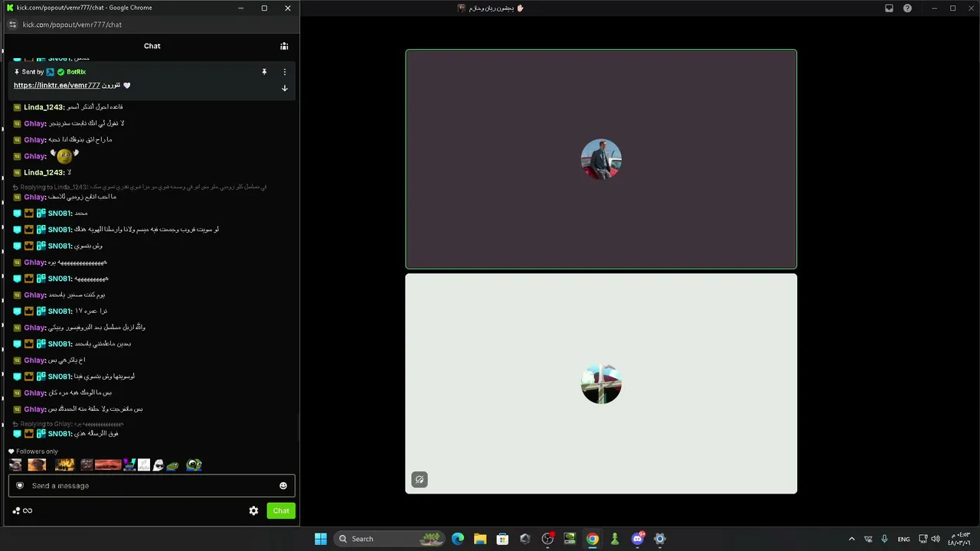Screen dimensions: 980x551
Task: Open Windows Start menu
Action: tap(321, 539)
